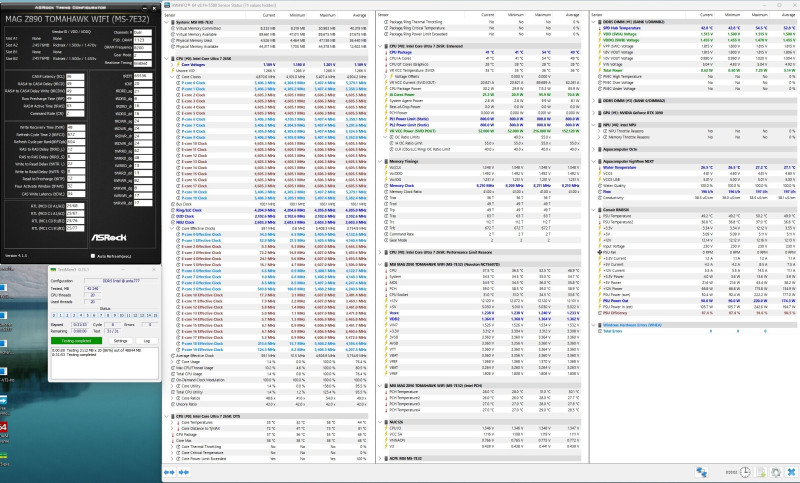Collapse the Memory Timings sensor group
This screenshot has height=483, width=800.
click(380, 161)
